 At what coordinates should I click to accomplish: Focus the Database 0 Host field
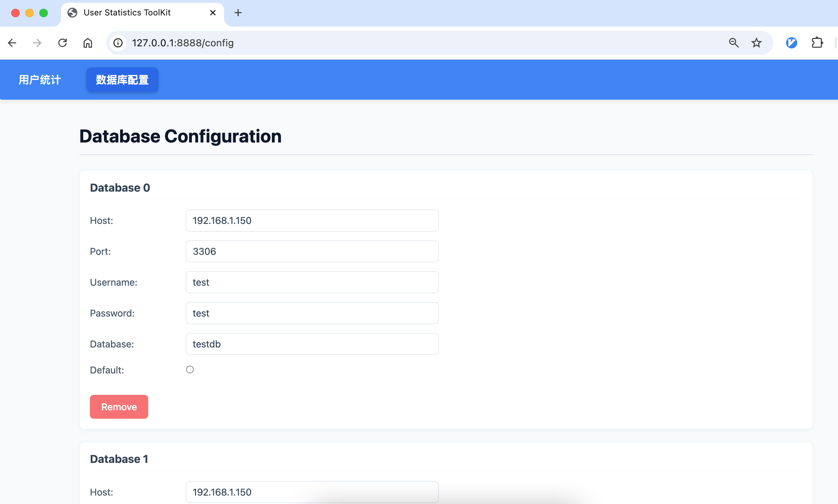(x=312, y=221)
